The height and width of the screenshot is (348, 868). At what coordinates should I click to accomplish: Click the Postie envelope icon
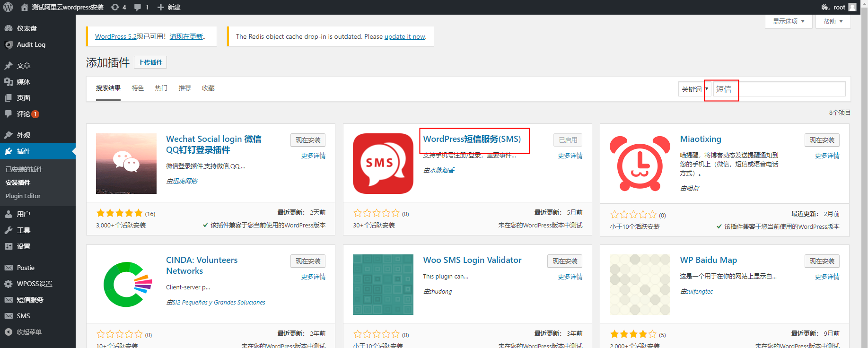click(x=9, y=268)
